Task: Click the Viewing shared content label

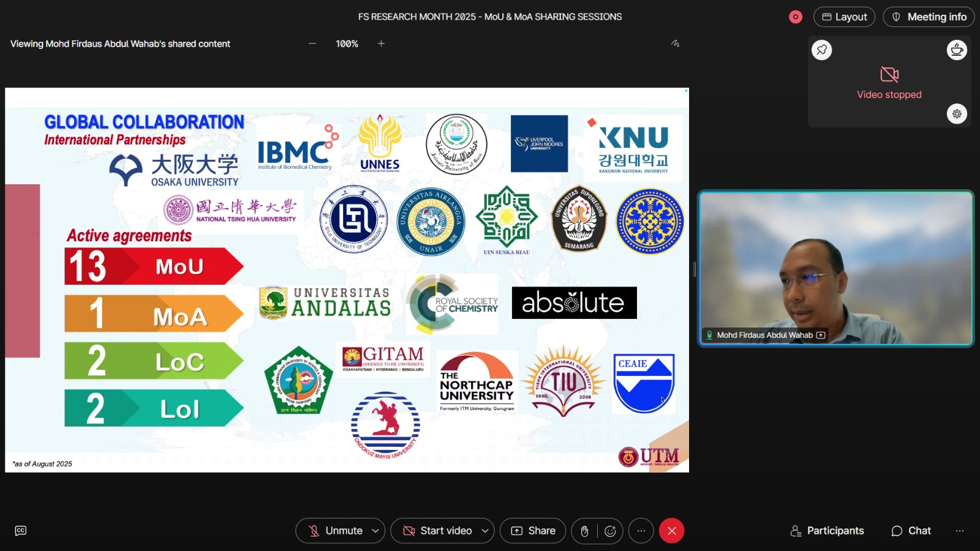Action: click(120, 44)
